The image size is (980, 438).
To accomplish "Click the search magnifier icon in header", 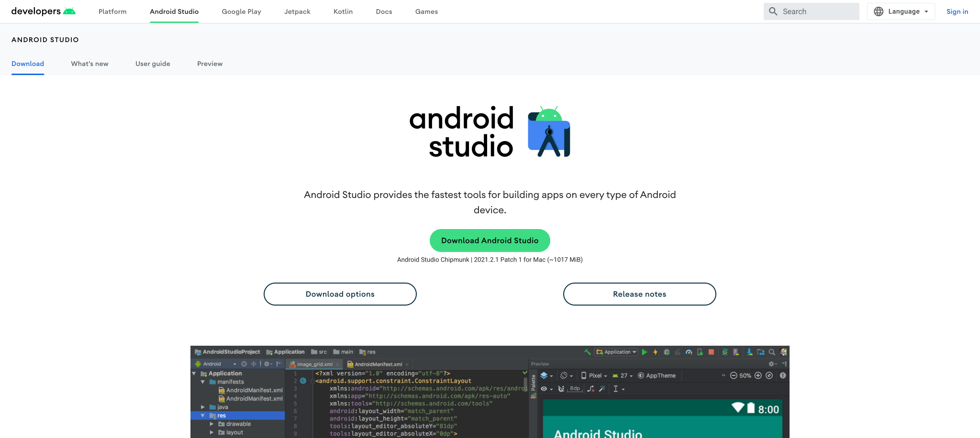I will pyautogui.click(x=773, y=11).
